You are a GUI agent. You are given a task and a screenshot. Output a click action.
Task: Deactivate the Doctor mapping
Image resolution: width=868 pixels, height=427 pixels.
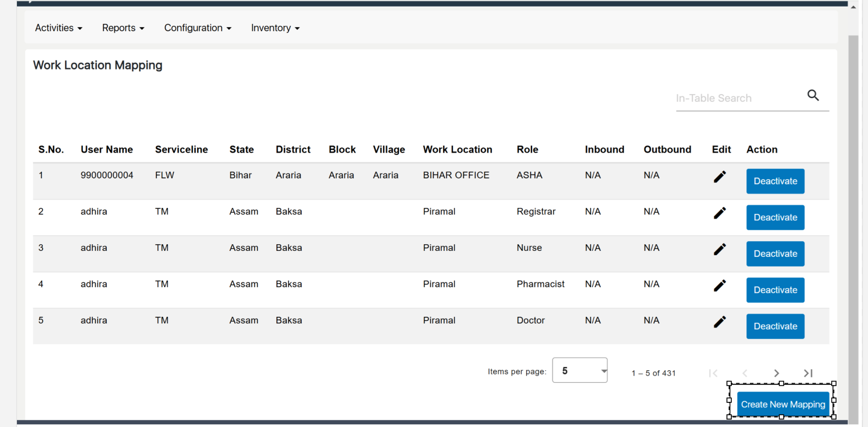pyautogui.click(x=775, y=326)
